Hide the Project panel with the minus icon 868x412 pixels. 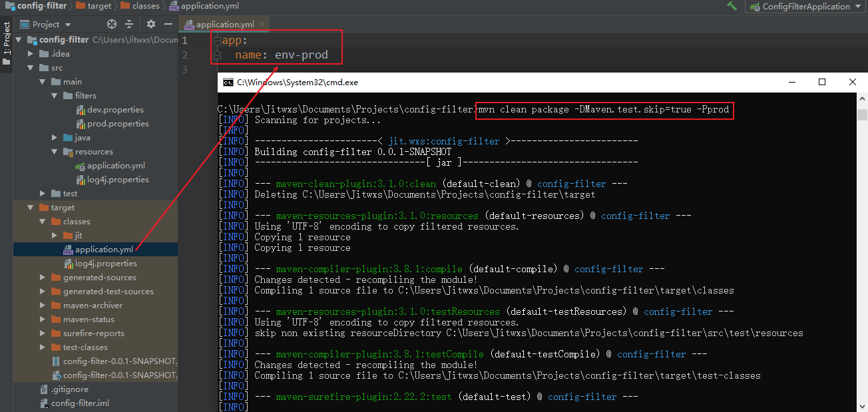coord(168,24)
